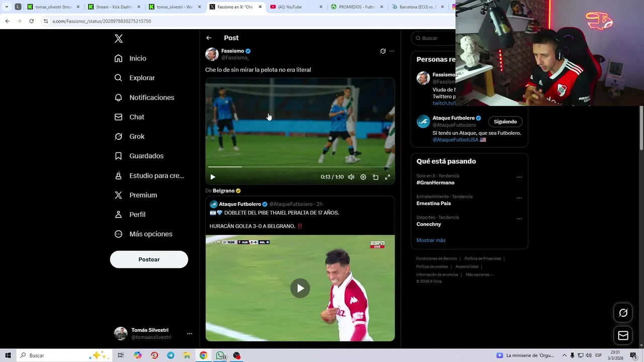Mute the video with volume icon
The width and height of the screenshot is (644, 362).
[x=351, y=177]
